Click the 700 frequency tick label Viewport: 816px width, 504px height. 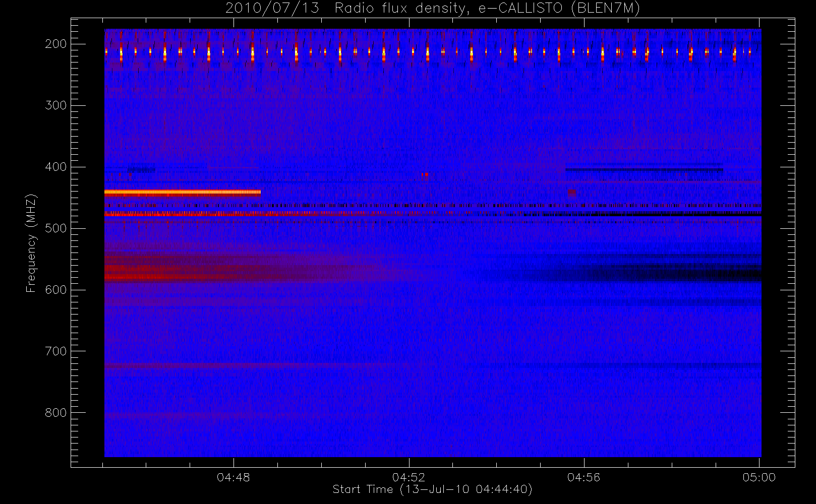point(56,351)
